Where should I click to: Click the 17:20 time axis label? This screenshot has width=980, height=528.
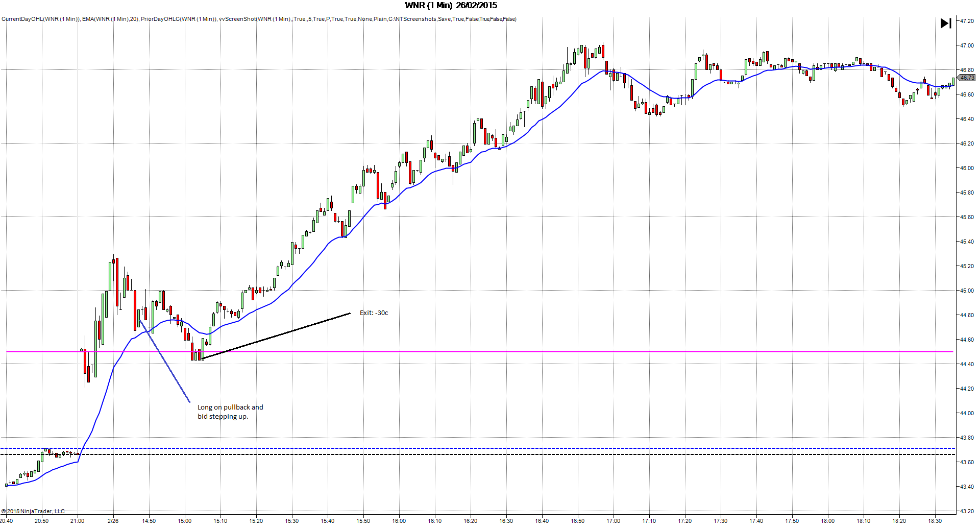pos(685,521)
